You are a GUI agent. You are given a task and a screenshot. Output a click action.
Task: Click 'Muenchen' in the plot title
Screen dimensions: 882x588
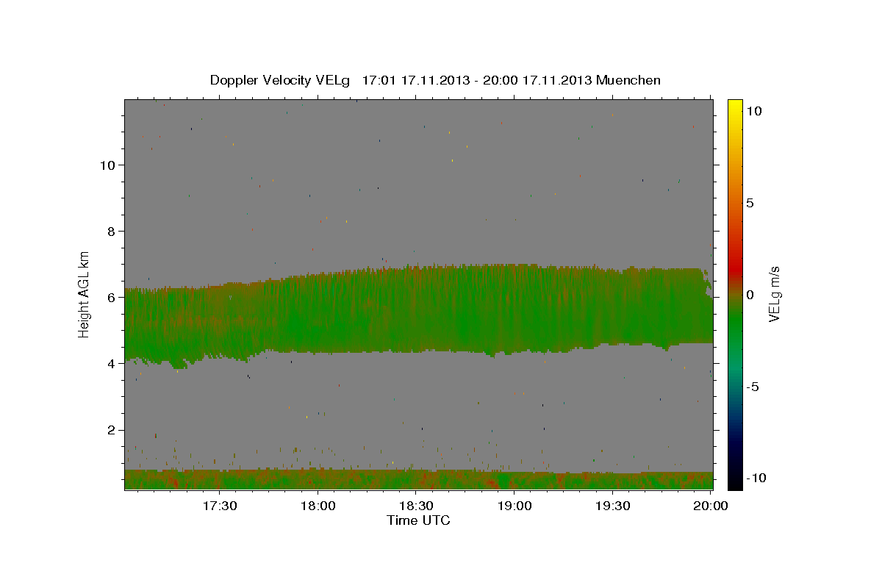[628, 80]
